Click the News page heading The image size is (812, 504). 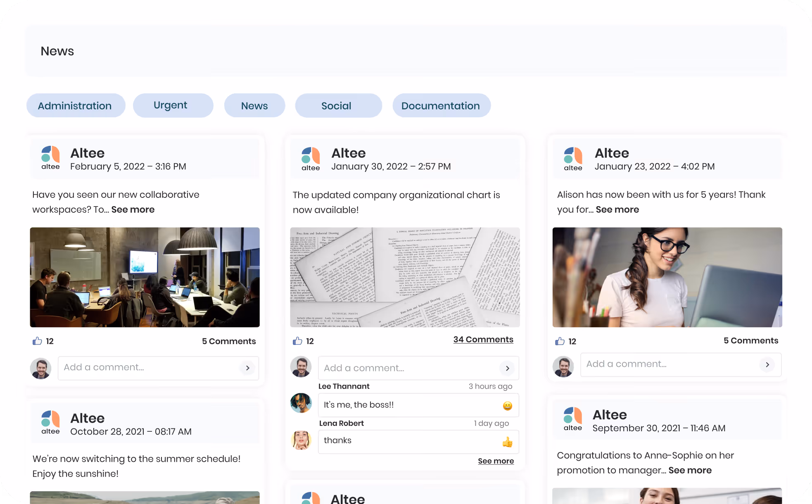tap(57, 51)
